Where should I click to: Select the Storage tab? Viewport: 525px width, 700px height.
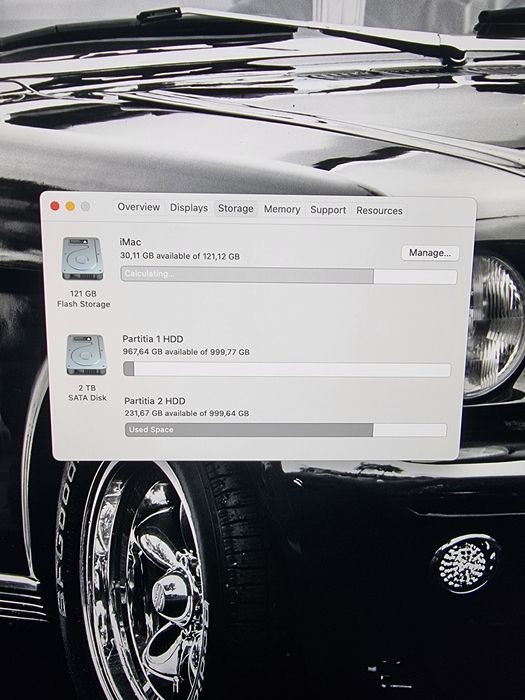236,208
